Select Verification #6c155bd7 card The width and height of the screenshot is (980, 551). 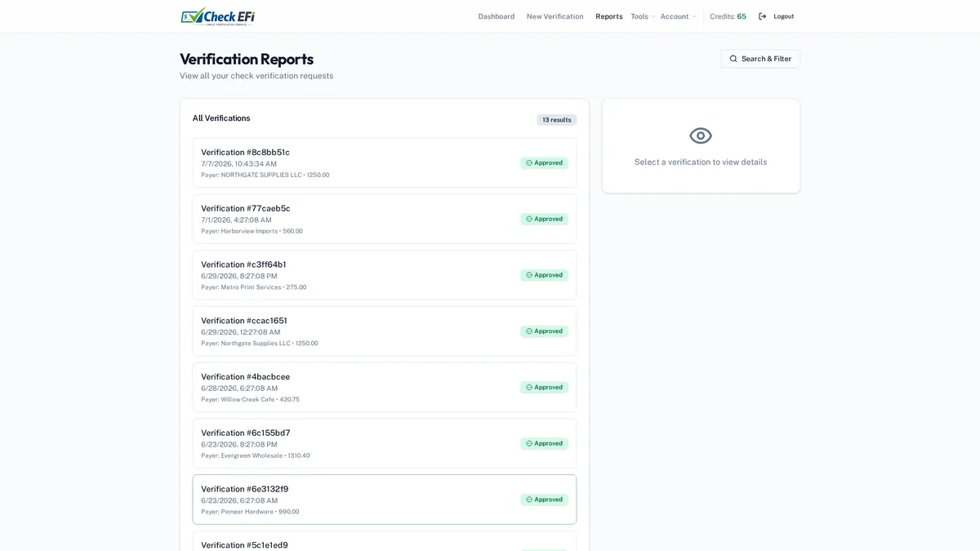[385, 443]
